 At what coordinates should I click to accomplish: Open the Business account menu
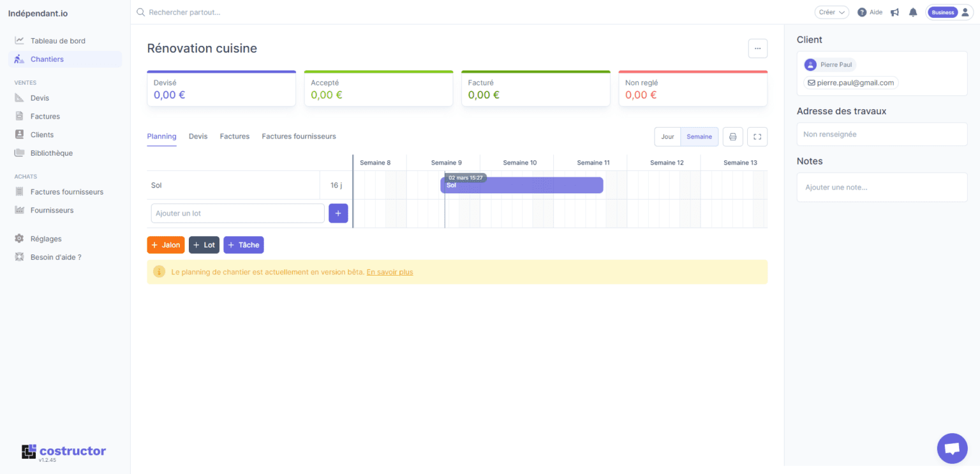coord(949,12)
